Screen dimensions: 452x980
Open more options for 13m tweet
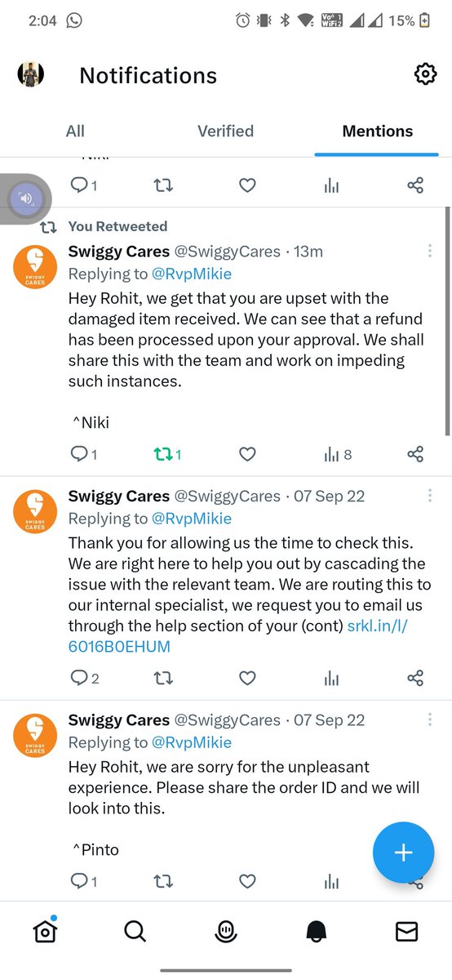(x=430, y=252)
